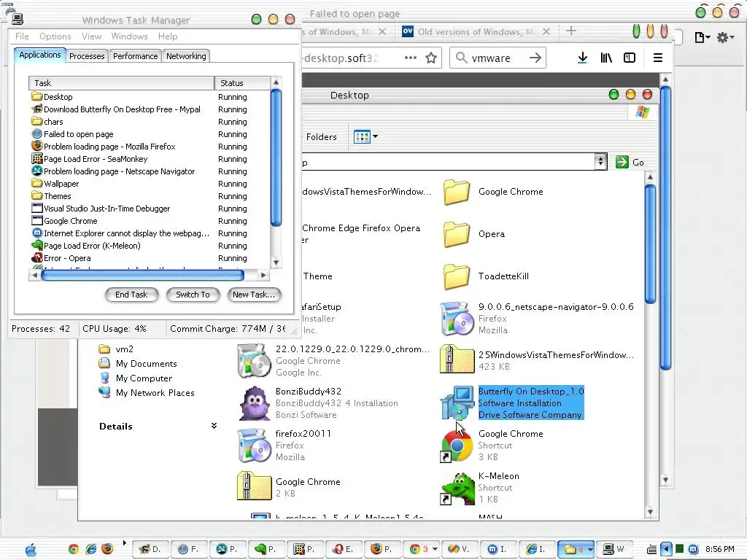Select Page Load Error (K-Meleon) task
Screen dimensions: 747x560
[149, 246]
